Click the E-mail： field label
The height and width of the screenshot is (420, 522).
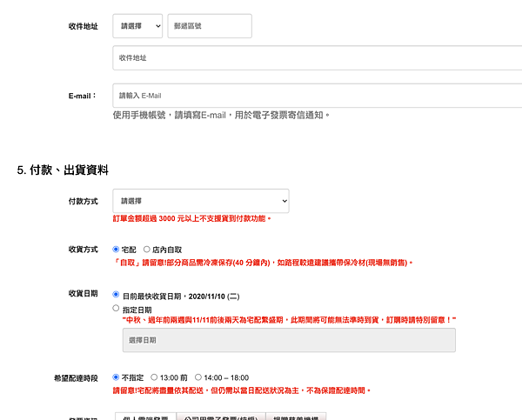(83, 96)
